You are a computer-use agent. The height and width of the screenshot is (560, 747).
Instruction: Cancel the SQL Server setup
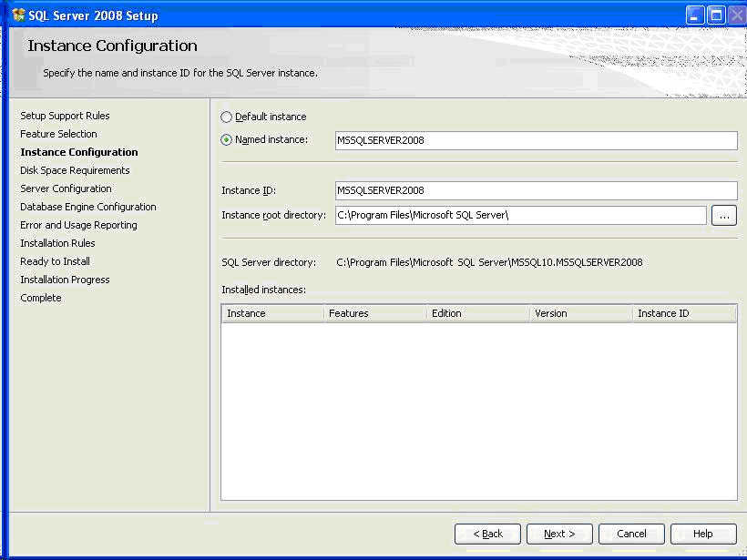point(630,534)
